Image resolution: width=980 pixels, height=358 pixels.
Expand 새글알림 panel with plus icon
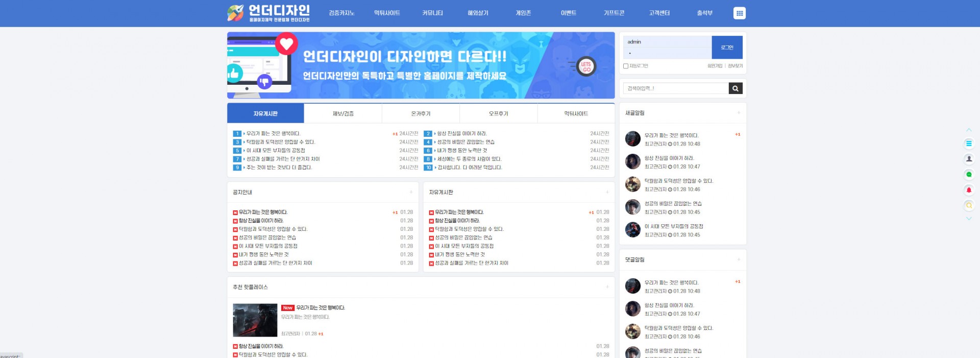(738, 113)
